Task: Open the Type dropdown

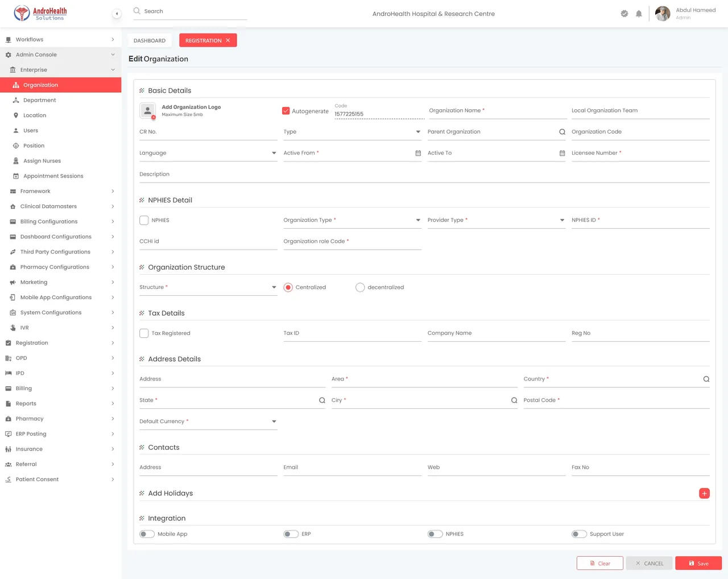Action: click(x=353, y=132)
